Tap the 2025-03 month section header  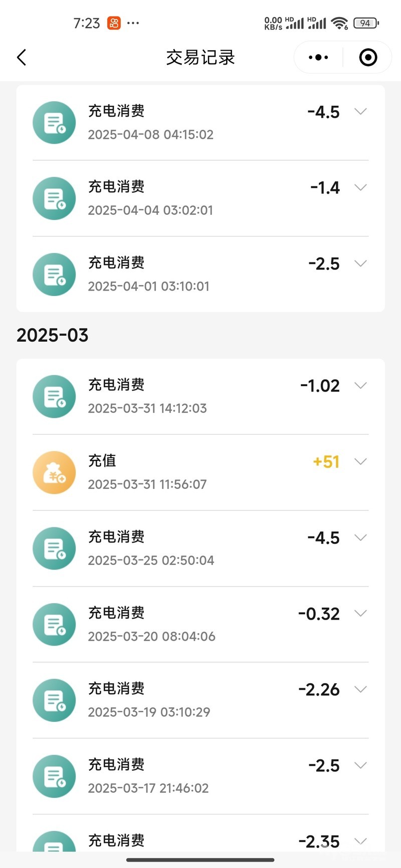point(53,335)
